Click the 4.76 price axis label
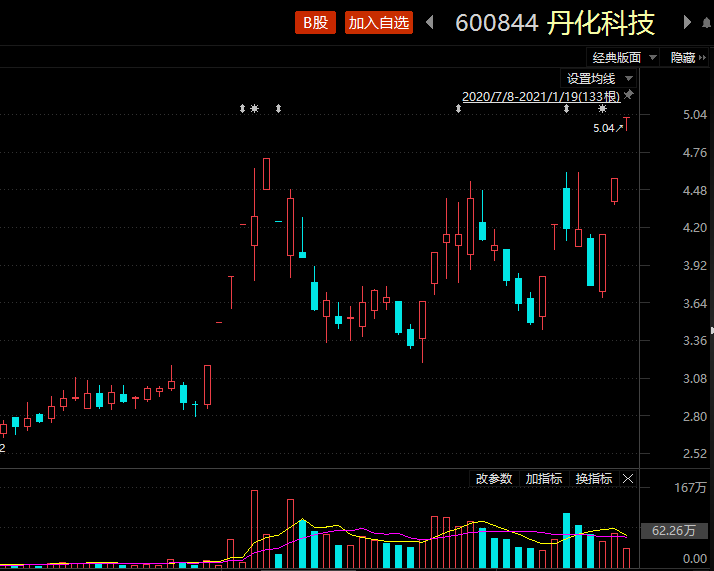This screenshot has height=571, width=714. coord(694,153)
